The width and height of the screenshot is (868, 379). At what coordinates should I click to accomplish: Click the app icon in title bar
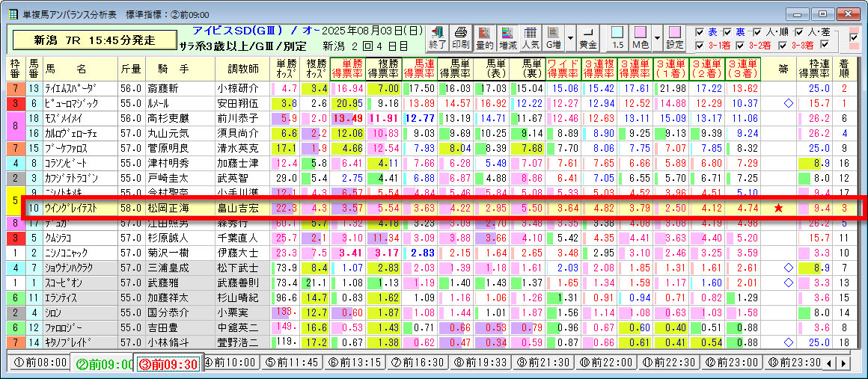13,13
